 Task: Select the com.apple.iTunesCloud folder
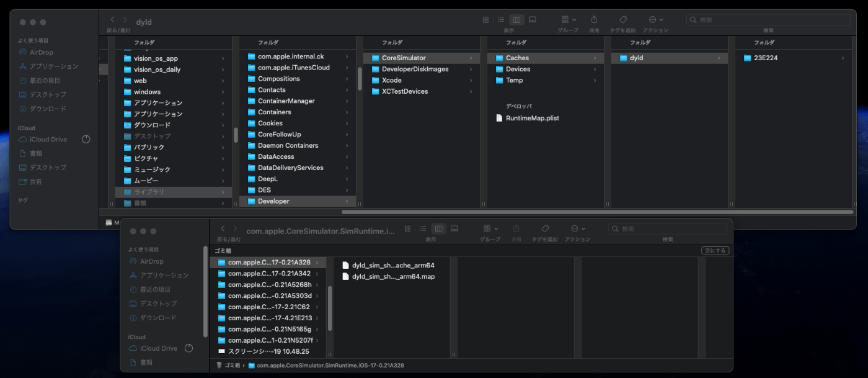(x=298, y=67)
